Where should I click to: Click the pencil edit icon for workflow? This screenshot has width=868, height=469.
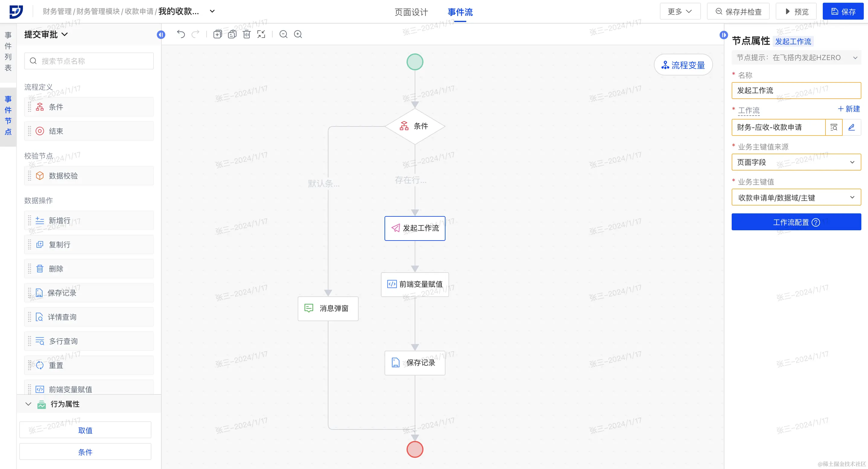point(851,127)
